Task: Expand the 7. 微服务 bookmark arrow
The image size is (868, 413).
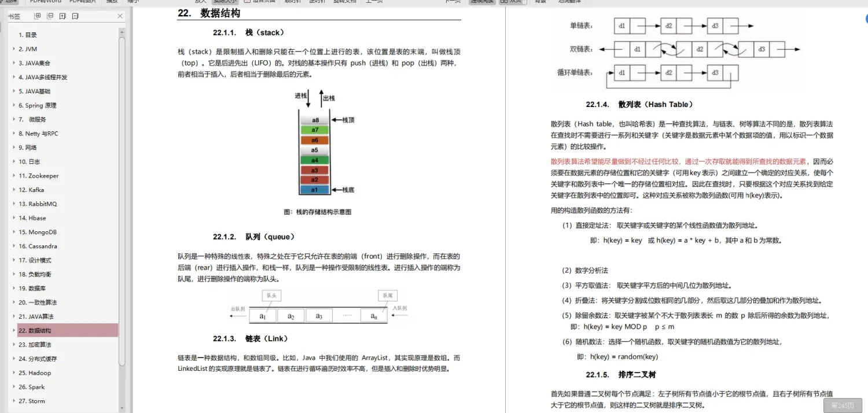Action: [14, 119]
